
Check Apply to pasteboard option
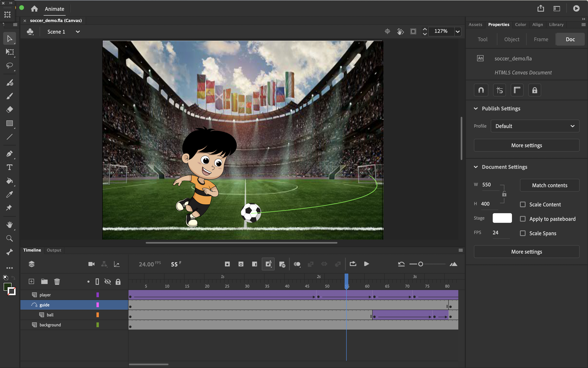[x=523, y=219]
